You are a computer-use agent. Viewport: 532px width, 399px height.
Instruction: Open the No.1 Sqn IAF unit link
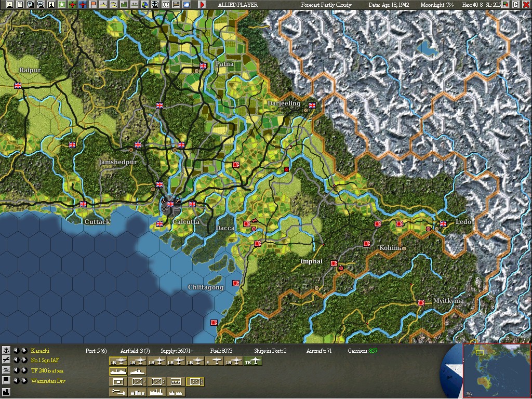click(45, 361)
